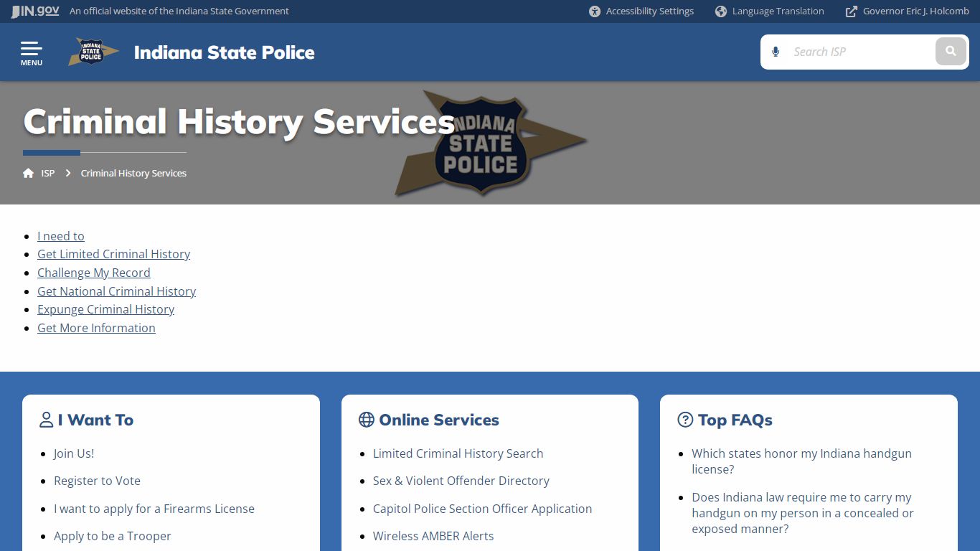Screen dimensions: 980x551
Task: Click Join Us! link
Action: coord(74,453)
